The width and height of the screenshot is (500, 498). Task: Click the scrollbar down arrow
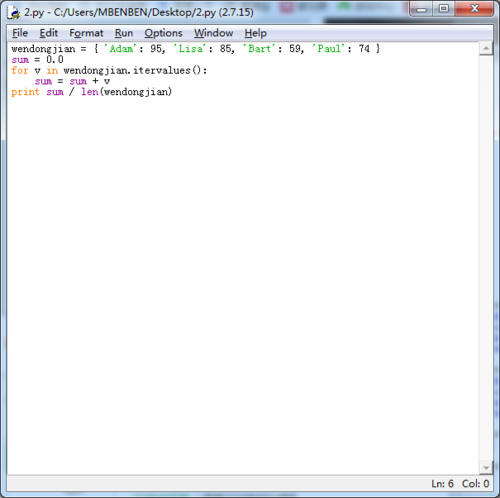pos(486,468)
